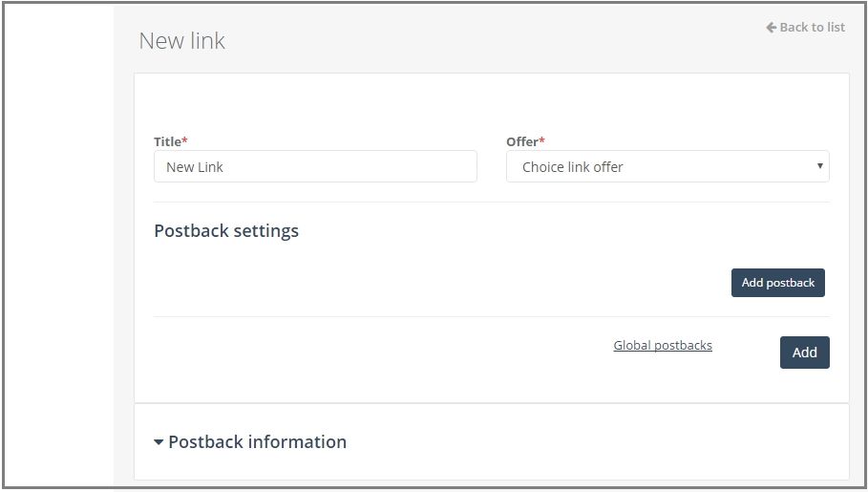The height and width of the screenshot is (492, 868).
Task: Focus the Title input field
Action: (315, 166)
